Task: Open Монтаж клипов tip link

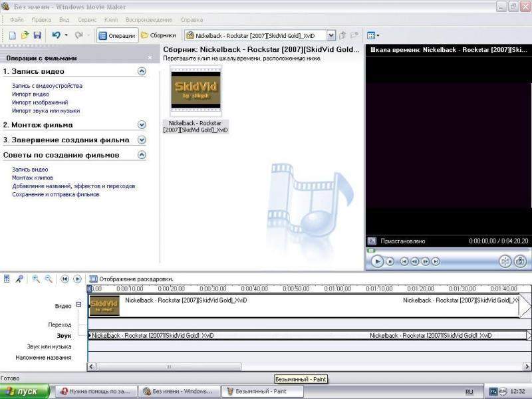Action: (33, 178)
